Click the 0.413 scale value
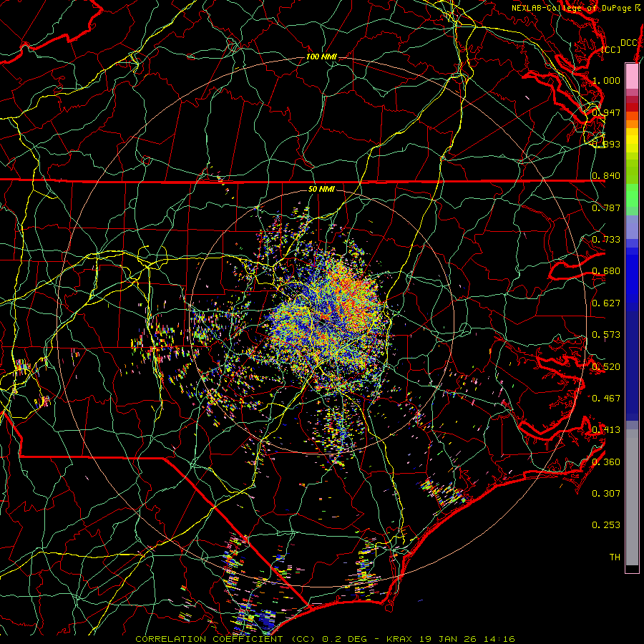644x644 pixels. (606, 430)
